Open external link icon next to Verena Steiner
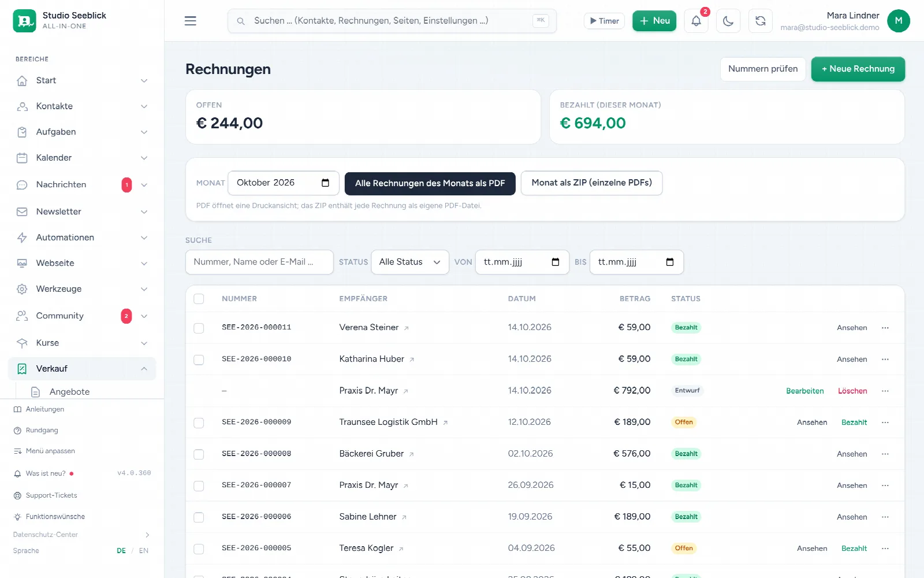This screenshot has height=578, width=924. click(407, 328)
